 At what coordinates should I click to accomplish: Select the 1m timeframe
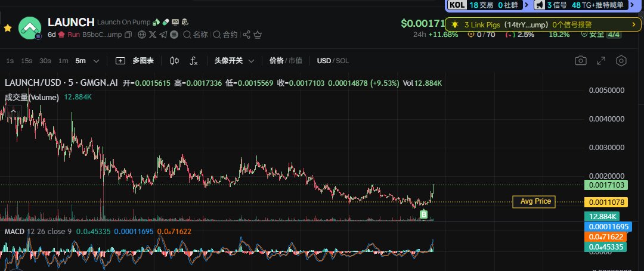pyautogui.click(x=63, y=61)
